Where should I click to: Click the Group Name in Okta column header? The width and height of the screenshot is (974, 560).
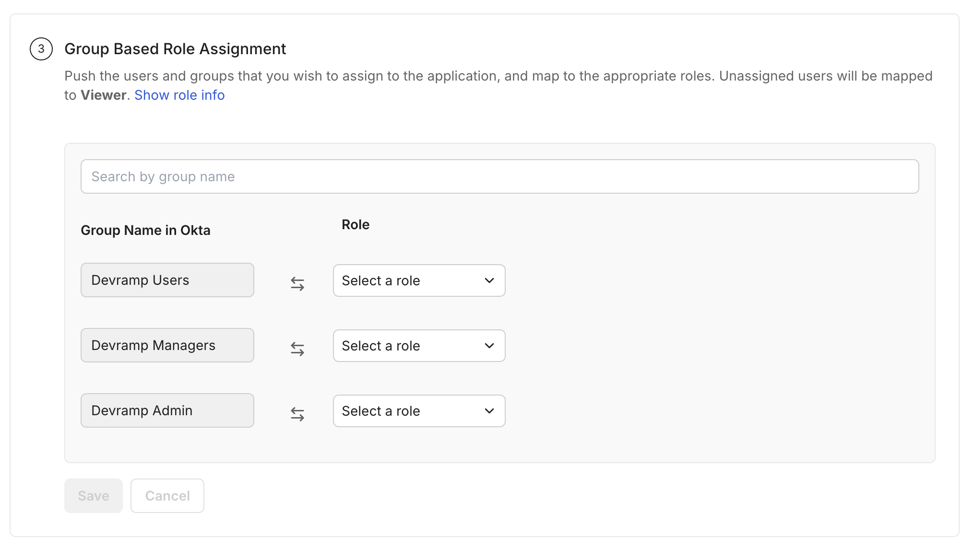tap(145, 230)
